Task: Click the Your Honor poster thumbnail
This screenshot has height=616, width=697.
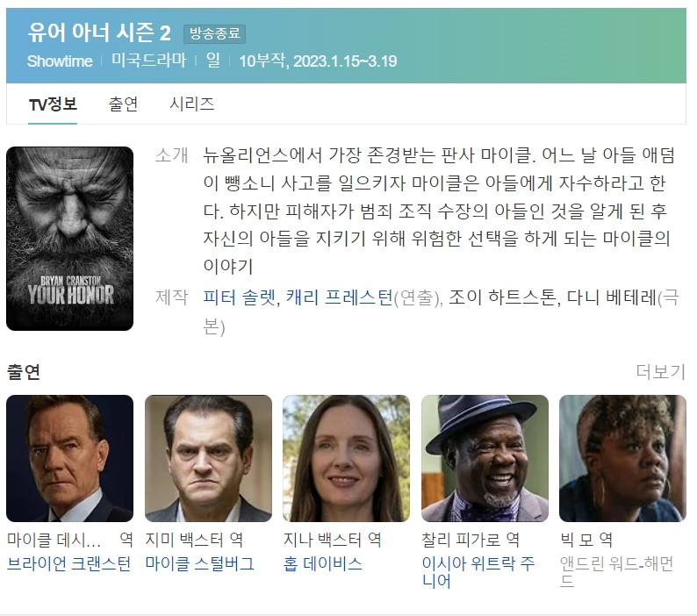Action: pyautogui.click(x=70, y=239)
